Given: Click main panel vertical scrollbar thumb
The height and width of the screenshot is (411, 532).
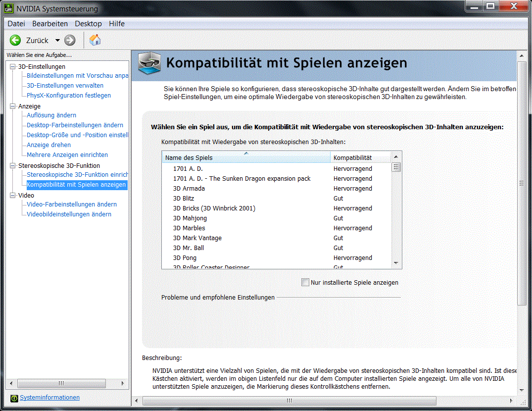Looking at the screenshot, I should pyautogui.click(x=522, y=183).
